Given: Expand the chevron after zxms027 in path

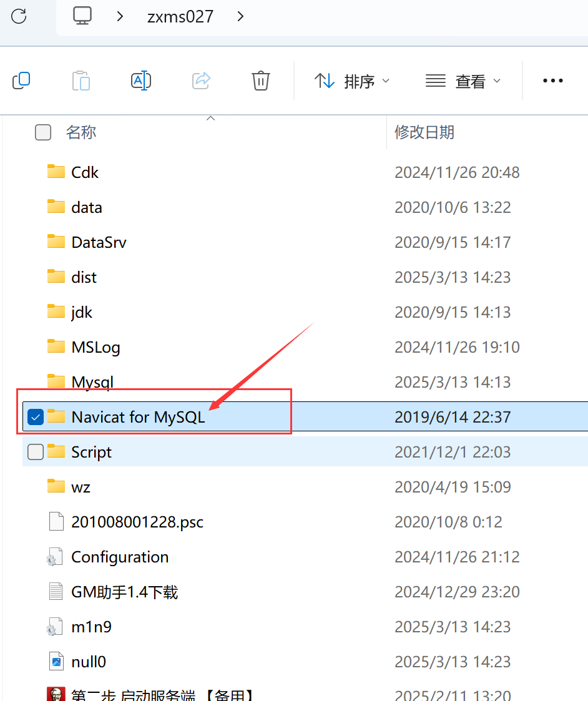Looking at the screenshot, I should pos(240,16).
